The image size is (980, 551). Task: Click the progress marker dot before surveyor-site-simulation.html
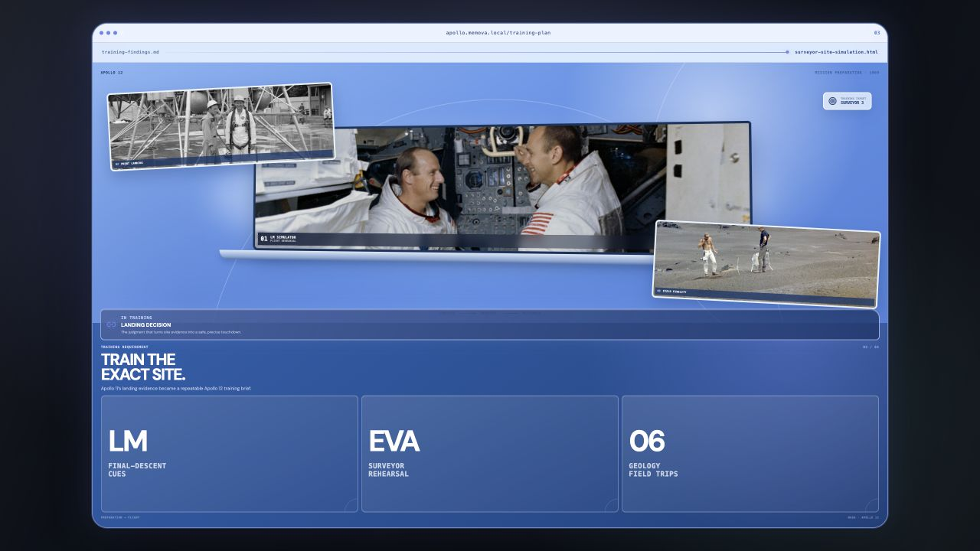click(x=787, y=52)
